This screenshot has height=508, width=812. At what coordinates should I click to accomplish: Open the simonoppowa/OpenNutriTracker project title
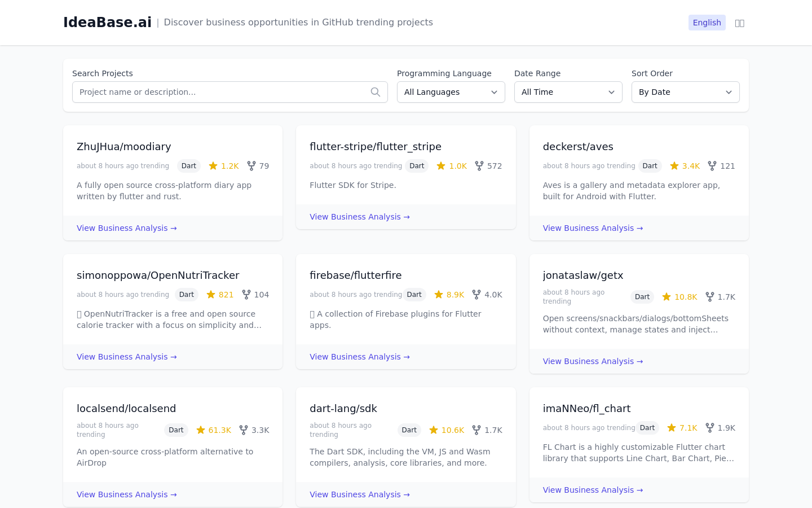[x=158, y=275]
